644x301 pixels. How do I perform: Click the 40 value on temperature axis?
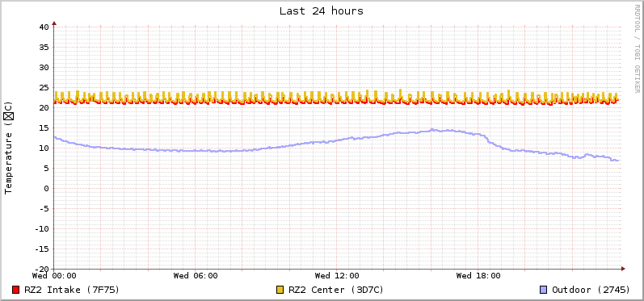(44, 27)
